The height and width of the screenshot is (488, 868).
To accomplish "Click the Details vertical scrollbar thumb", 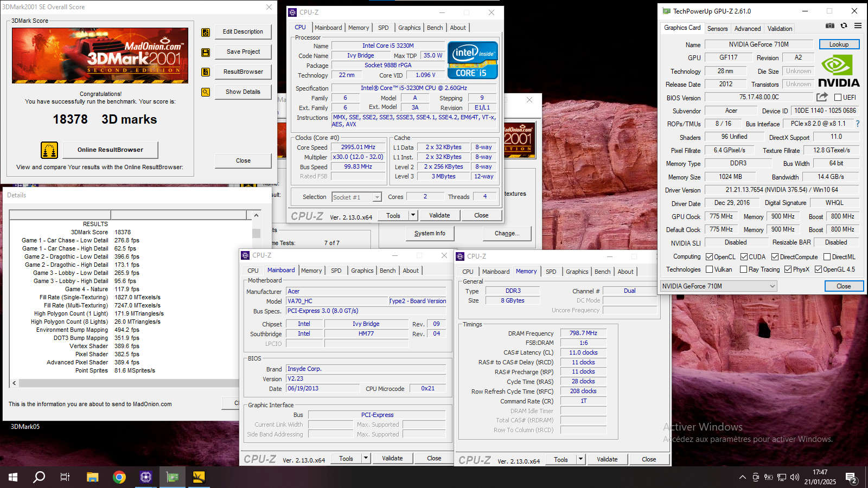I will coord(256,233).
